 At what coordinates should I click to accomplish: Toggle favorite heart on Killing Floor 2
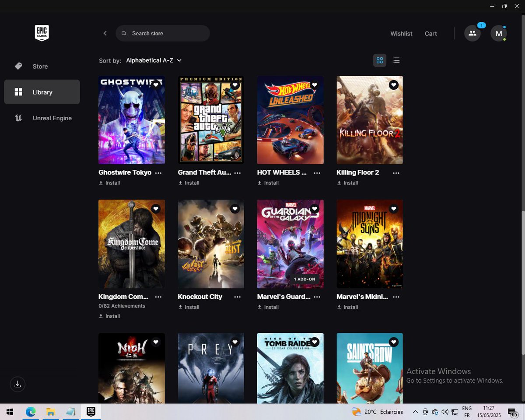394,85
